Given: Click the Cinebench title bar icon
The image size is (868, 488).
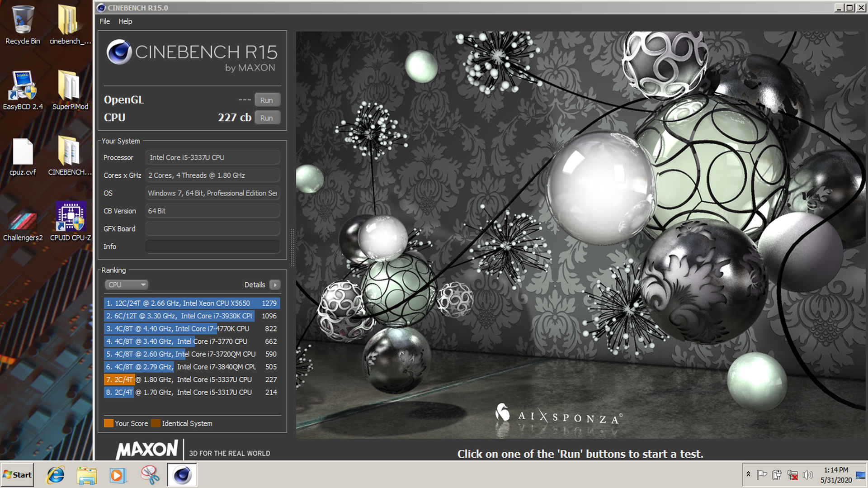Looking at the screenshot, I should point(101,8).
